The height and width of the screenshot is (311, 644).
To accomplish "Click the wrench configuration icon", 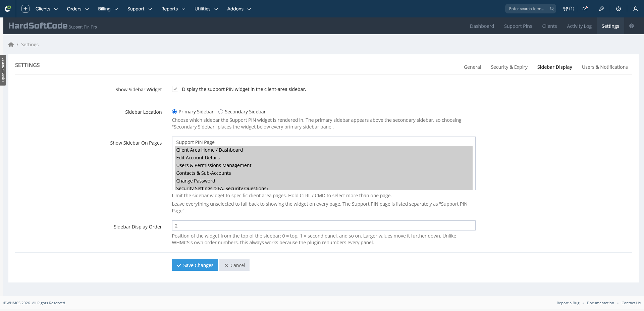I will pyautogui.click(x=601, y=9).
